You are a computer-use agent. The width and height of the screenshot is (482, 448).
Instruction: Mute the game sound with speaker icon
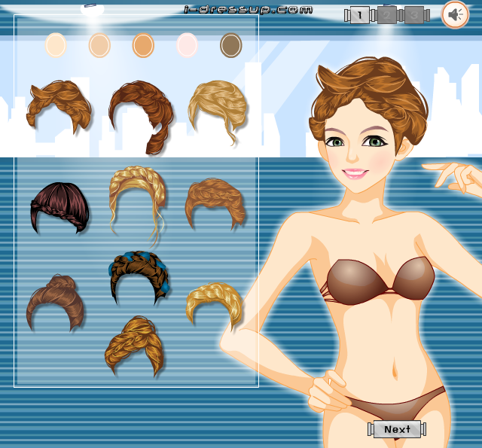[455, 14]
